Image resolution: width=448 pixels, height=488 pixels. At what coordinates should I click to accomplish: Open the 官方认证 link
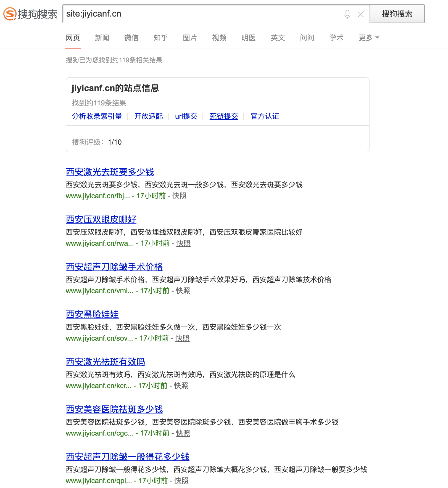click(x=265, y=116)
